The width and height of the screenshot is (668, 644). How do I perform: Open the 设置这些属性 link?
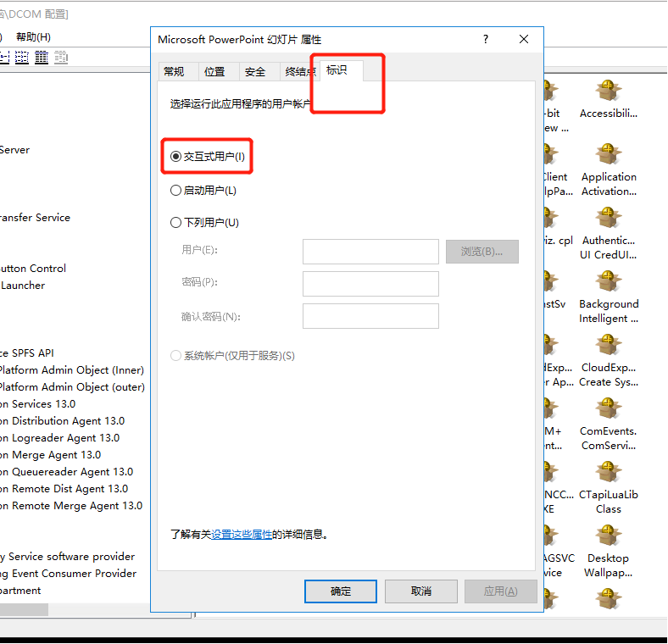tap(242, 534)
